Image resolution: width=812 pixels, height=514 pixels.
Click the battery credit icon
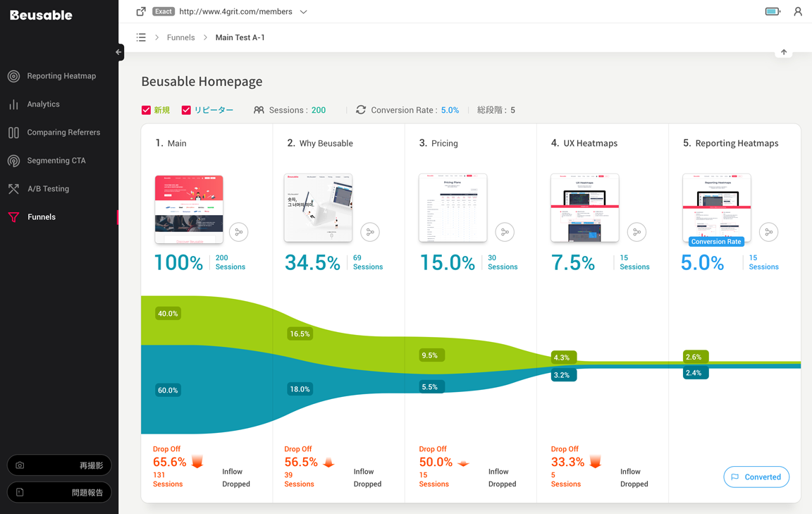(773, 11)
